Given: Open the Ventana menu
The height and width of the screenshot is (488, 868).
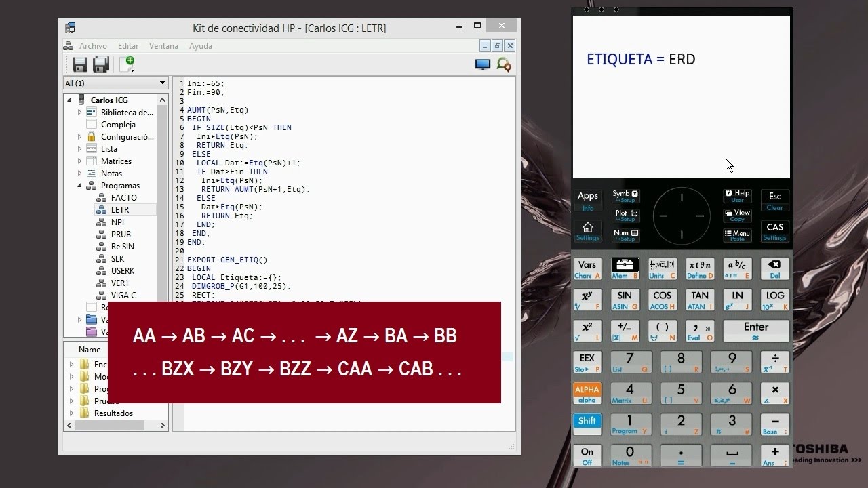Looking at the screenshot, I should (x=163, y=46).
